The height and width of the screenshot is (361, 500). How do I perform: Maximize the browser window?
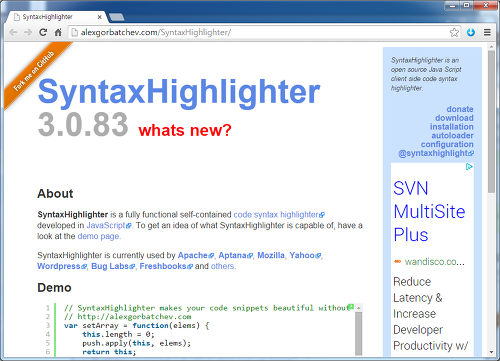467,5
